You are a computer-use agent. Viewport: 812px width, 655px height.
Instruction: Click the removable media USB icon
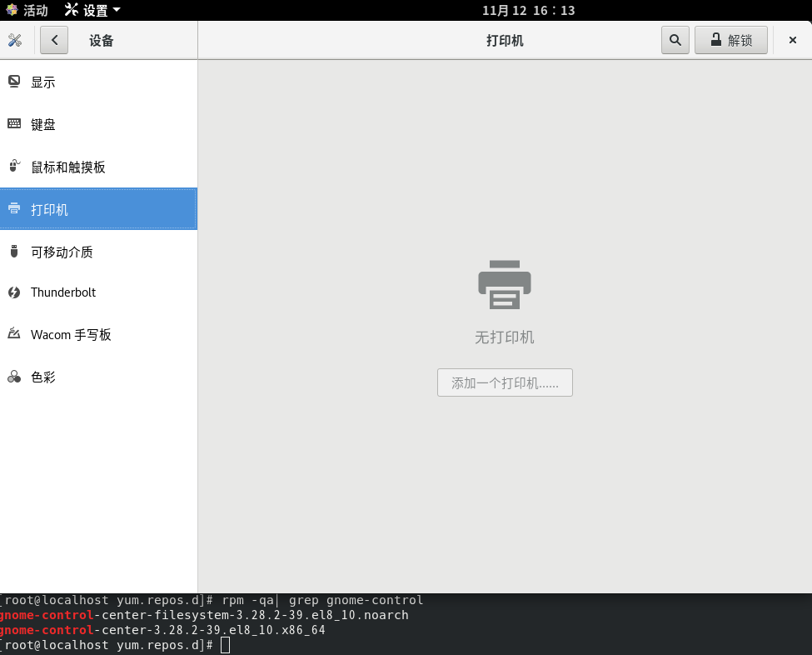click(x=14, y=252)
